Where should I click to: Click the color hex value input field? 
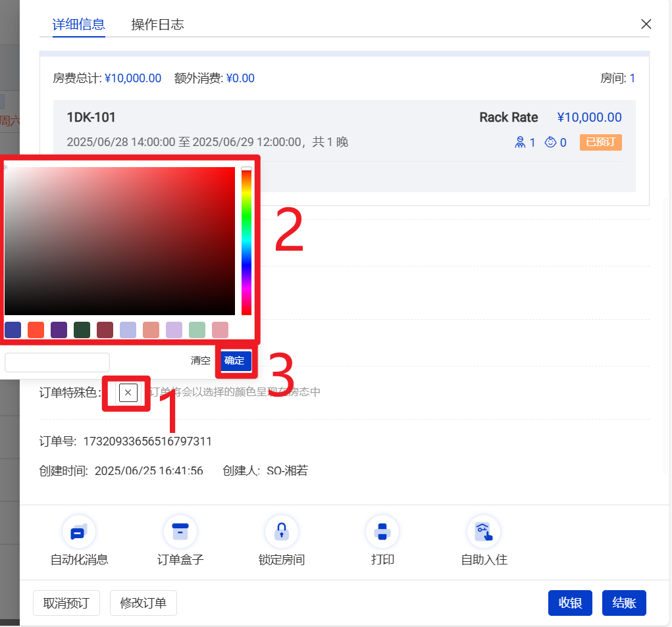tap(57, 362)
